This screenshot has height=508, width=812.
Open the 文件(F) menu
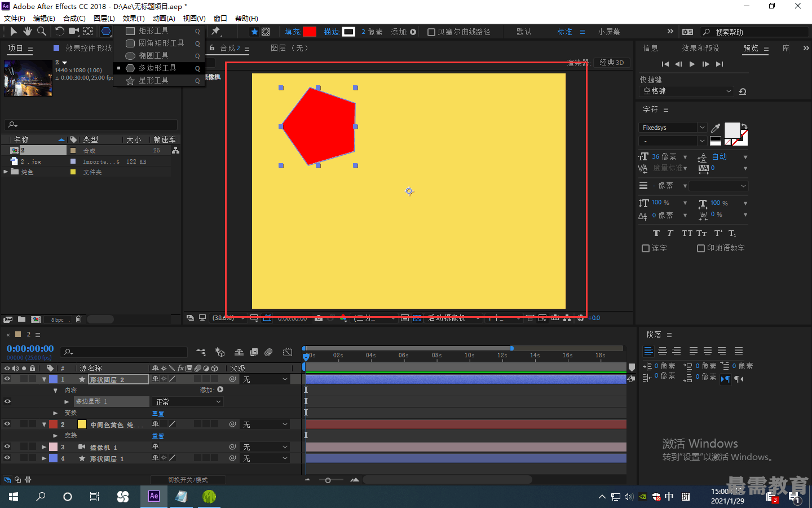(15, 19)
